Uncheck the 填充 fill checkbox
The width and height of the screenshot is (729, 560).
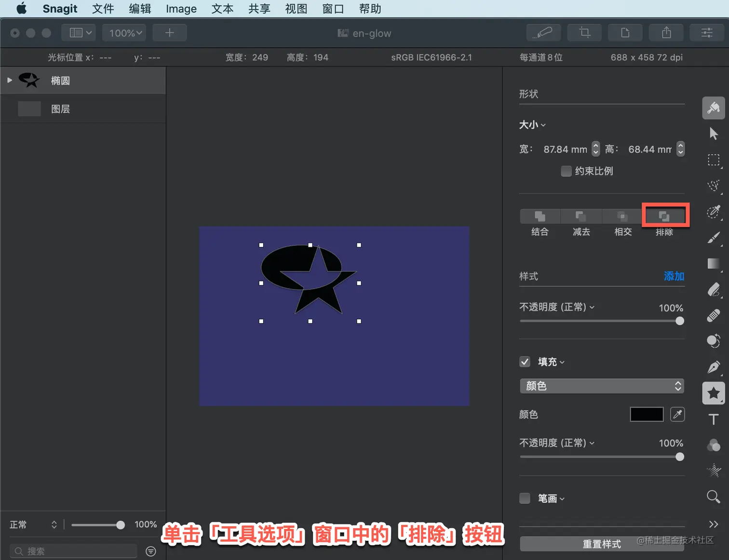[x=525, y=362]
